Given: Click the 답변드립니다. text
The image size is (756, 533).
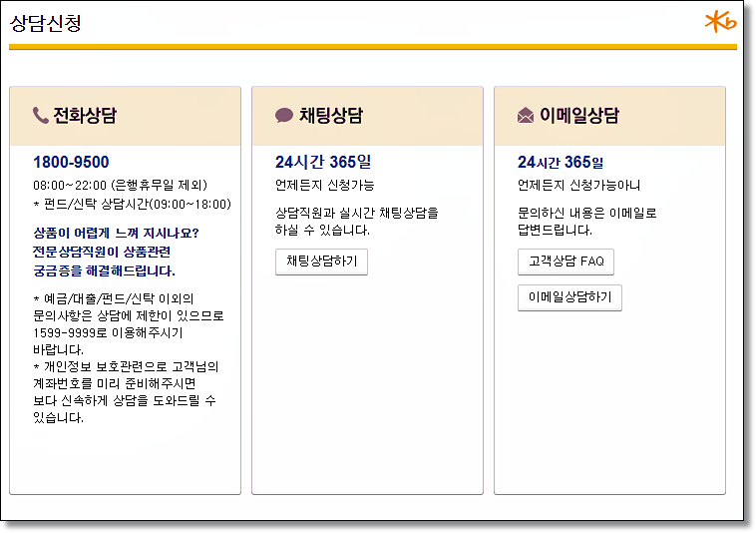Looking at the screenshot, I should [555, 231].
